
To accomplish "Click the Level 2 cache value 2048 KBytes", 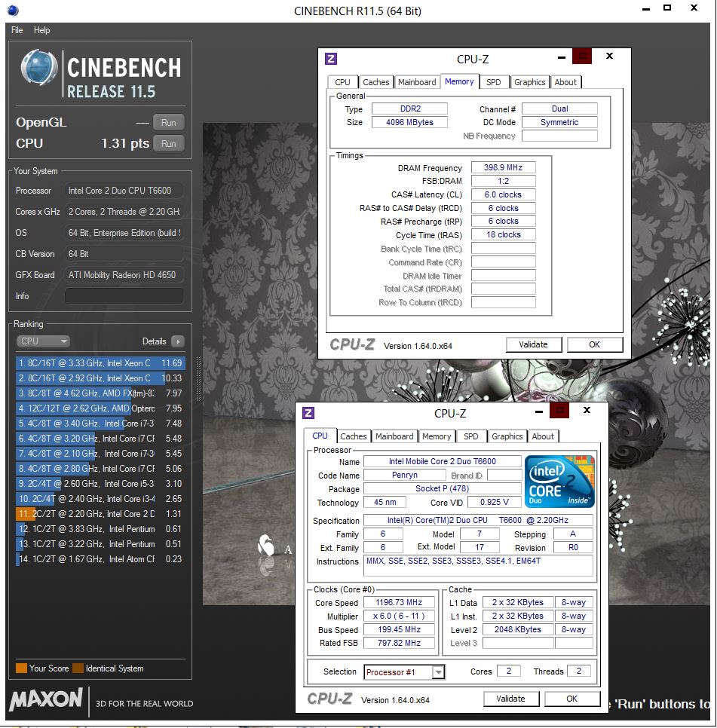I will [x=518, y=629].
